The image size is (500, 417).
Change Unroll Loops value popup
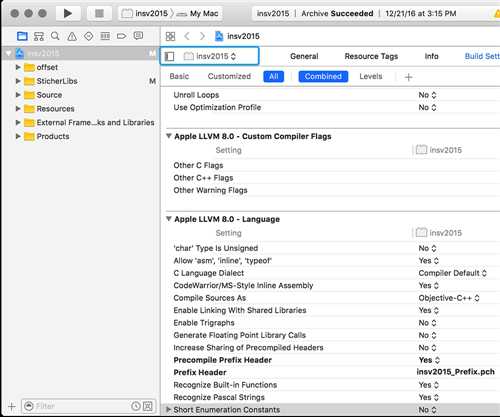(427, 95)
